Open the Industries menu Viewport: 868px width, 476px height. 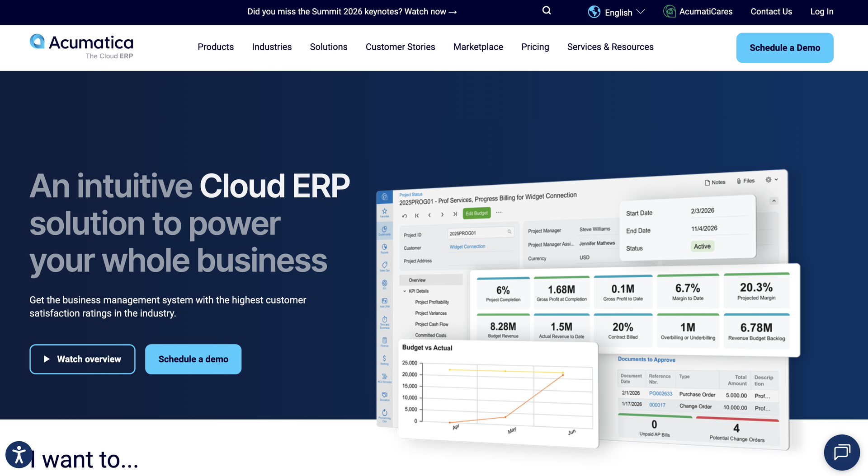click(x=272, y=47)
